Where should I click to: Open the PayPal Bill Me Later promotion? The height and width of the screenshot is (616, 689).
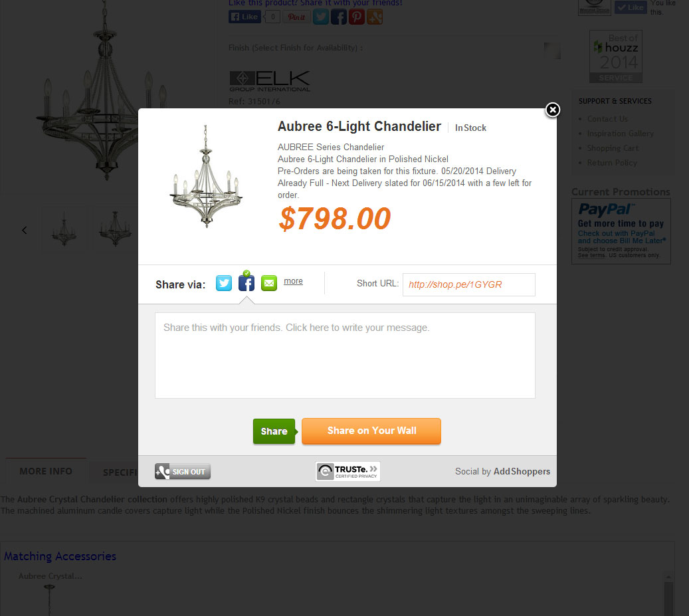pos(621,231)
